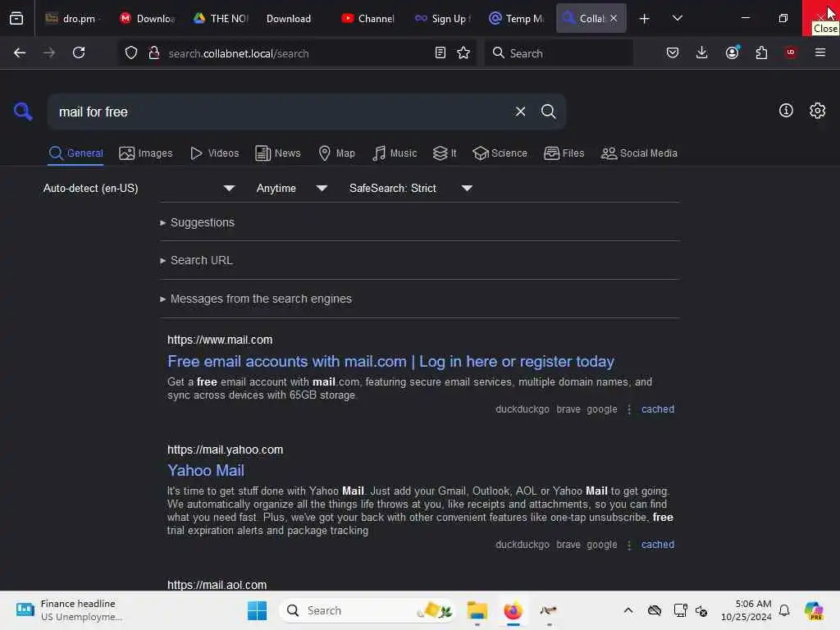Select the General search category
This screenshot has height=630, width=840.
pos(75,153)
